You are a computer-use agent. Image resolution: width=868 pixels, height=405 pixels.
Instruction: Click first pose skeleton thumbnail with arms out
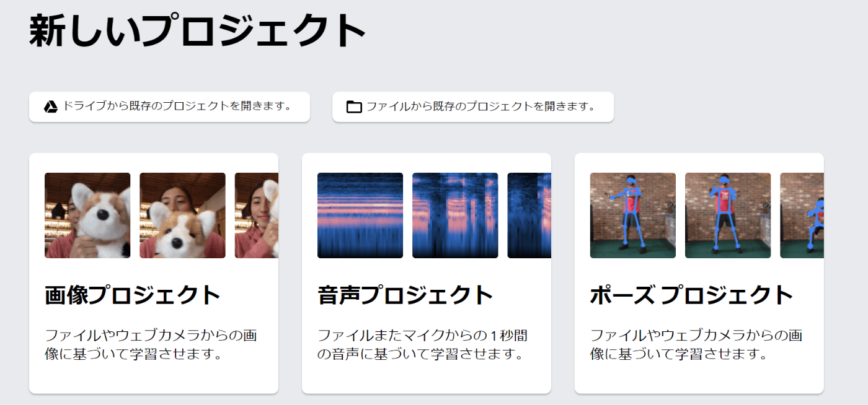633,216
